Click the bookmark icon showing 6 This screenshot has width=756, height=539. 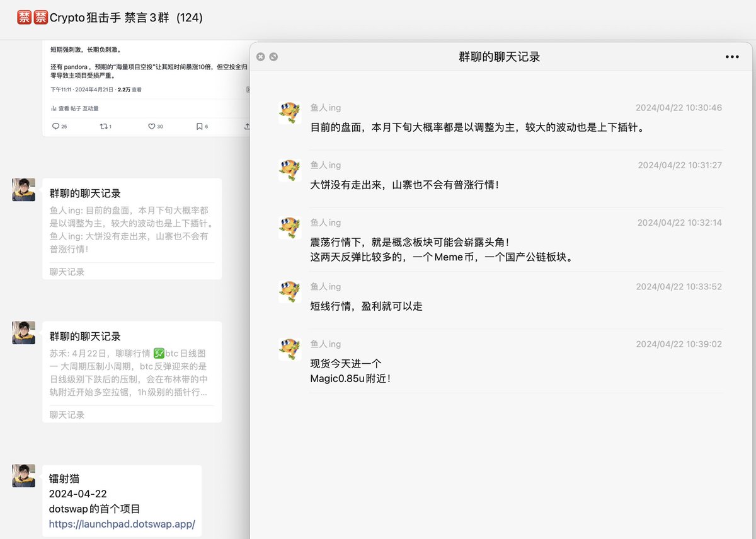click(x=199, y=126)
